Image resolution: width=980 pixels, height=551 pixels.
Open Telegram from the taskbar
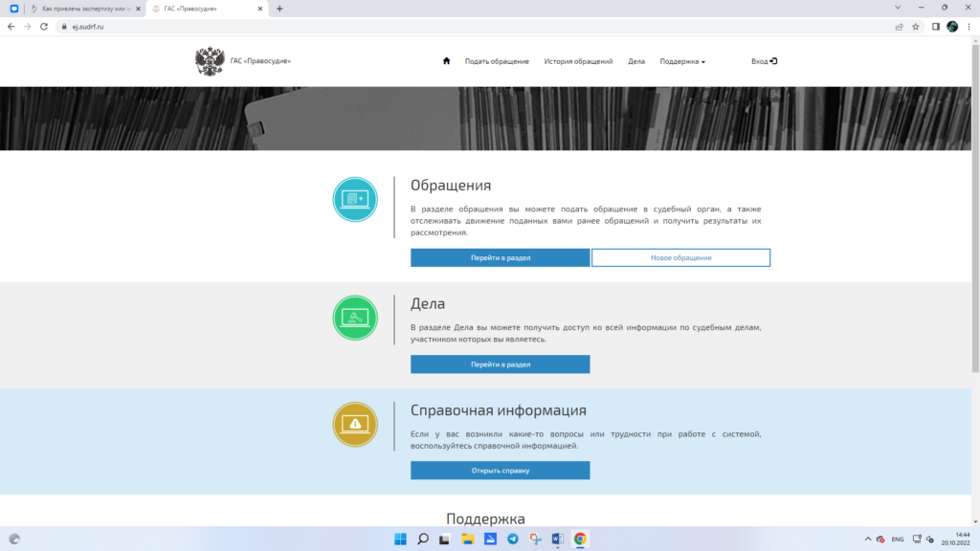(512, 539)
